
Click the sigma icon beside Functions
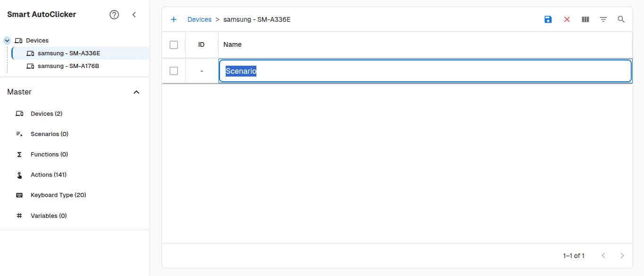coord(19,154)
